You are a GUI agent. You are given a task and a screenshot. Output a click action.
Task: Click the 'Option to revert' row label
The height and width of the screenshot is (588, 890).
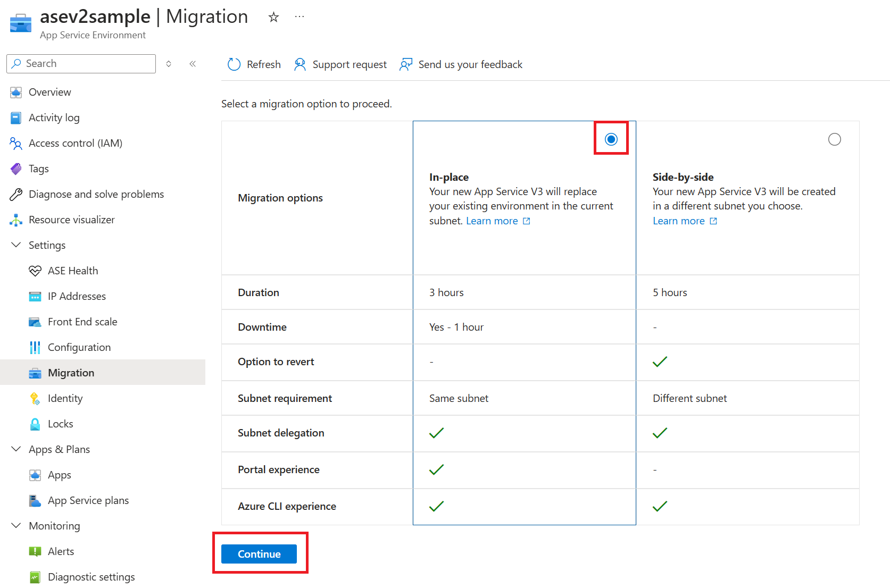point(276,362)
